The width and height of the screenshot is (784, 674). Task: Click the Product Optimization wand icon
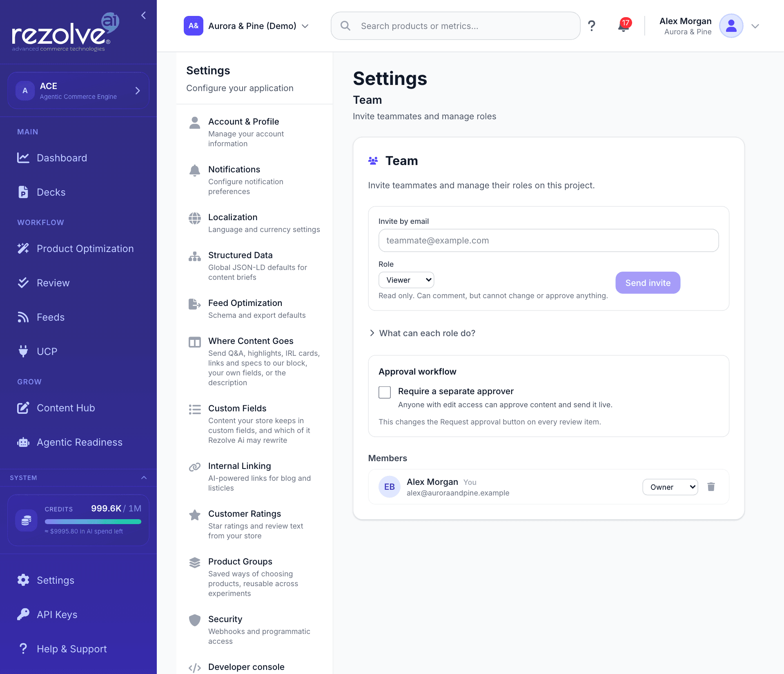point(23,248)
